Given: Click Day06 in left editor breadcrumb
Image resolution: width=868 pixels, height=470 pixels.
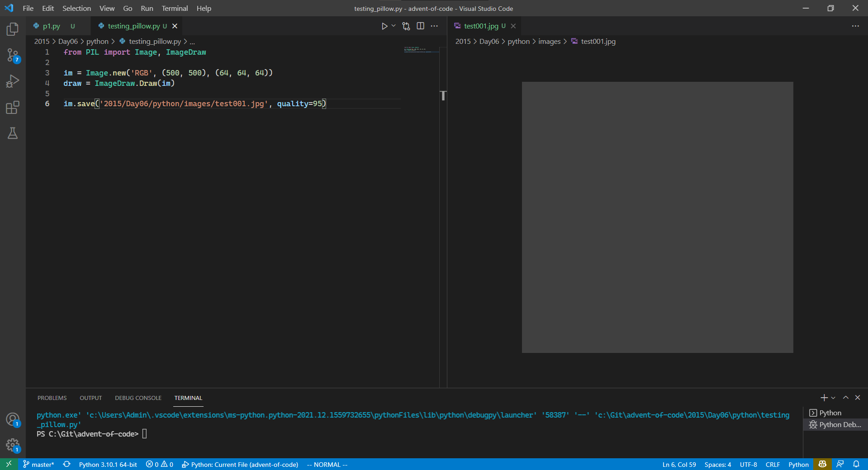Looking at the screenshot, I should click(68, 41).
